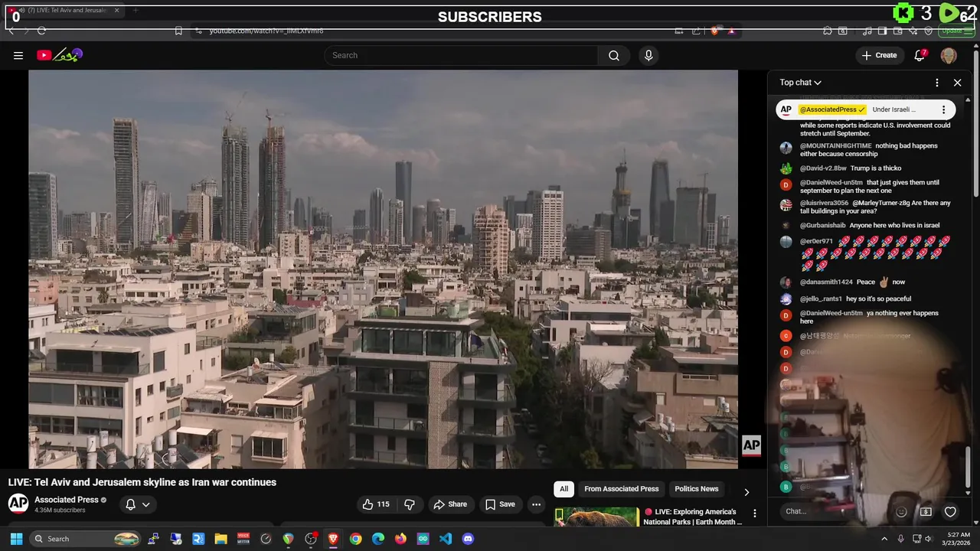Open the Associated Press channel name link
This screenshot has width=980, height=551.
[67, 500]
